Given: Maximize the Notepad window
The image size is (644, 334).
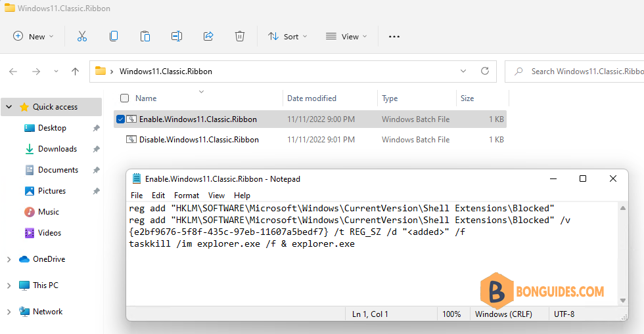Looking at the screenshot, I should pos(583,178).
